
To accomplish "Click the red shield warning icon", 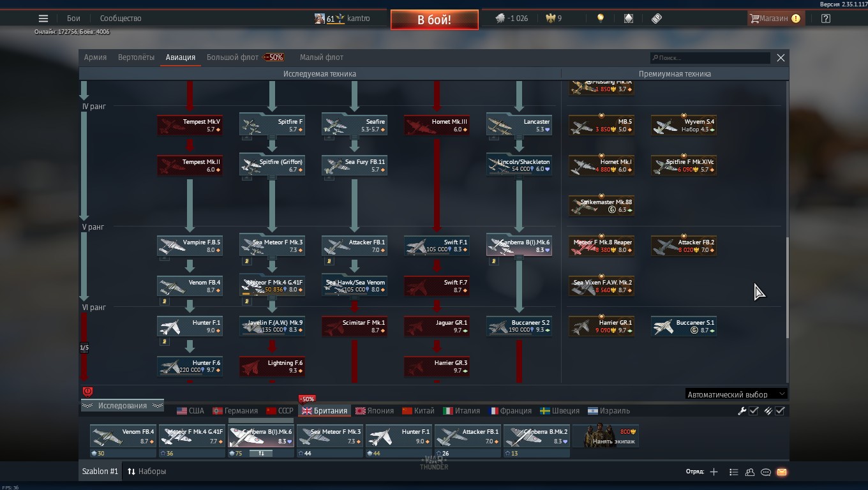I will (x=88, y=392).
